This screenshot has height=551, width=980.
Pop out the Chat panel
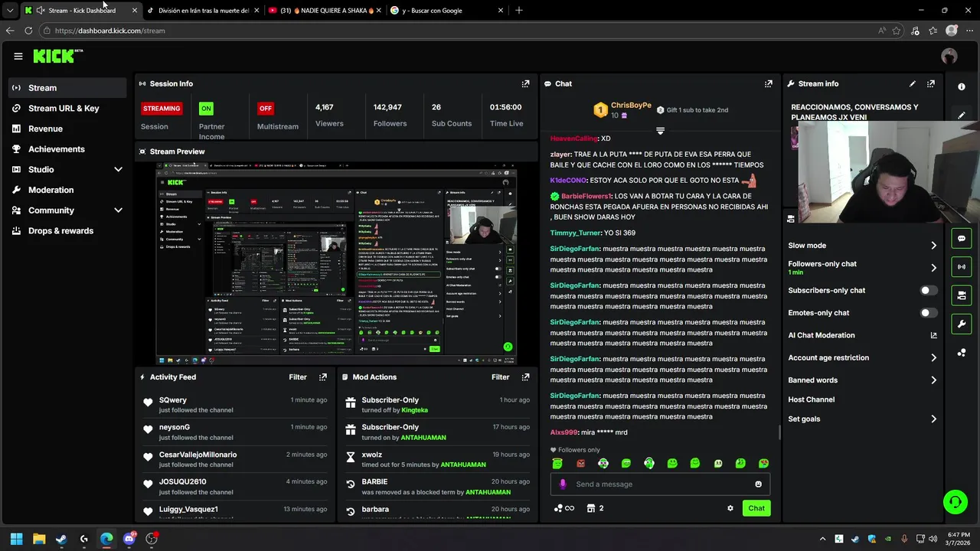(769, 83)
